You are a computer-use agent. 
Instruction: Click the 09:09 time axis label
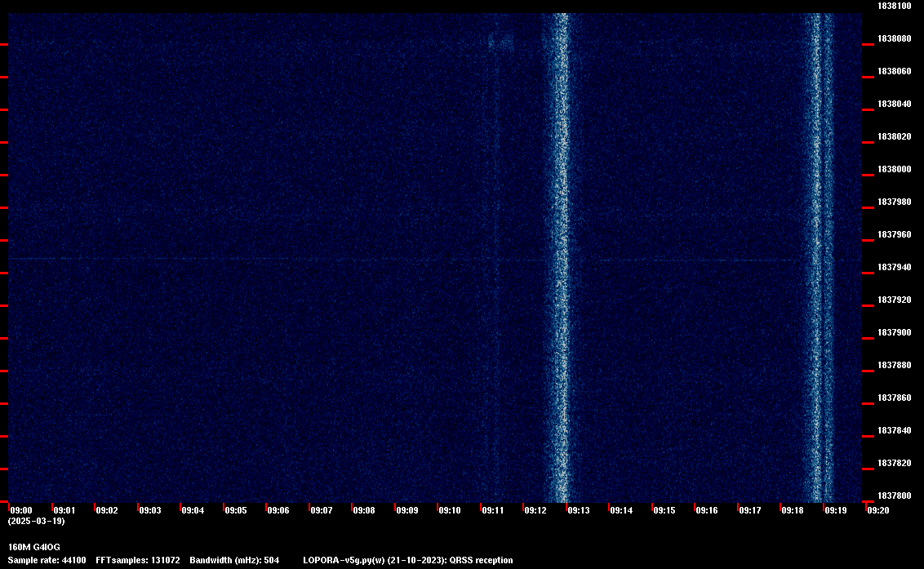pos(407,510)
